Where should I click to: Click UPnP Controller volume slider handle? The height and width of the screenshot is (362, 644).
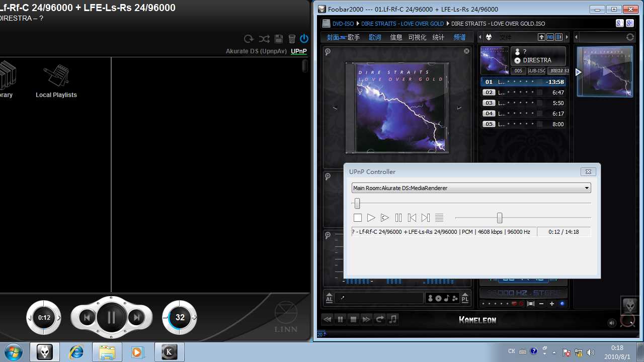(500, 218)
